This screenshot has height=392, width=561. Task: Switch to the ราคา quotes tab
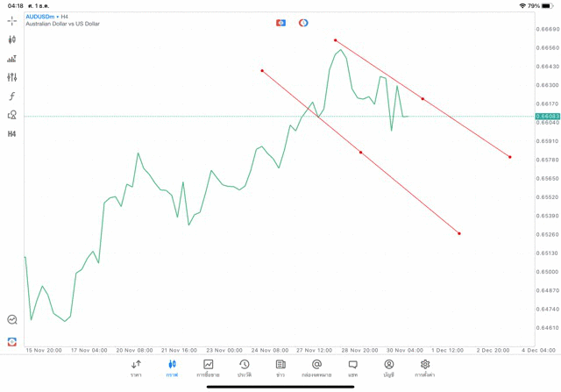pos(136,368)
